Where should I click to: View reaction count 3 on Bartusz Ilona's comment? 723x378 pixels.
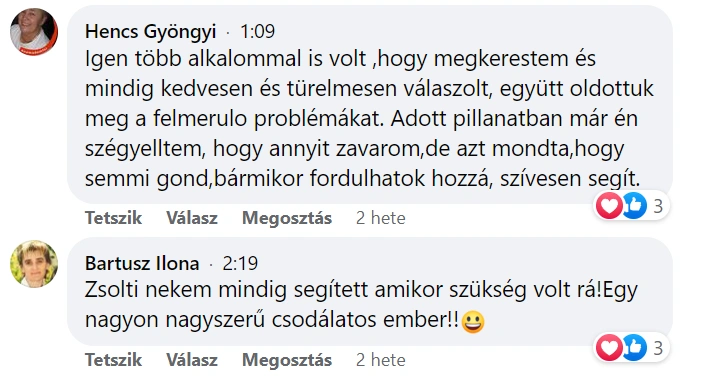click(658, 348)
